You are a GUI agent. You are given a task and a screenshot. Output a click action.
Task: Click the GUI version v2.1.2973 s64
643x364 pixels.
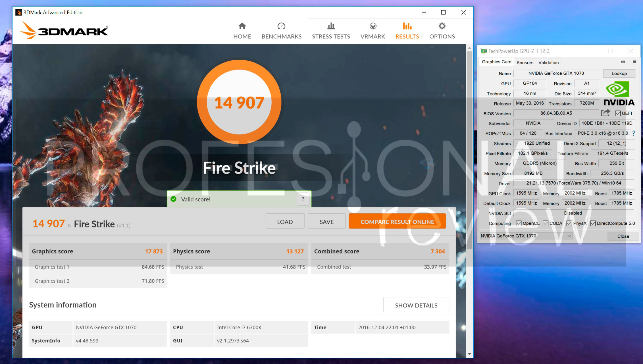pyautogui.click(x=233, y=340)
